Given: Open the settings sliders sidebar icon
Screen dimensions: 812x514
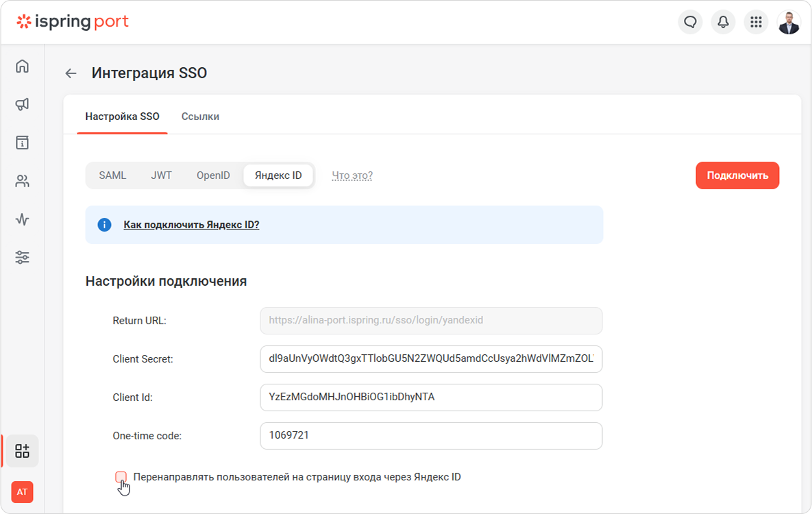Looking at the screenshot, I should (22, 257).
